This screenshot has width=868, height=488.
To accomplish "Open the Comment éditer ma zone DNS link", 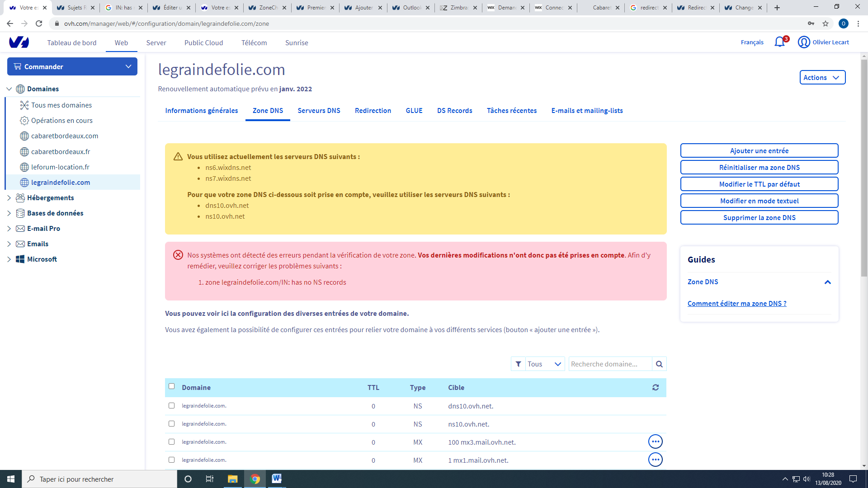I will (x=736, y=304).
